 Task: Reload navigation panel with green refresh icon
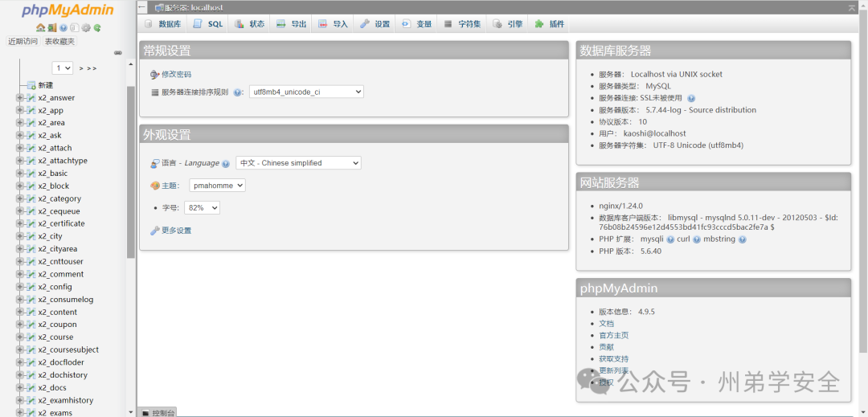tap(97, 27)
